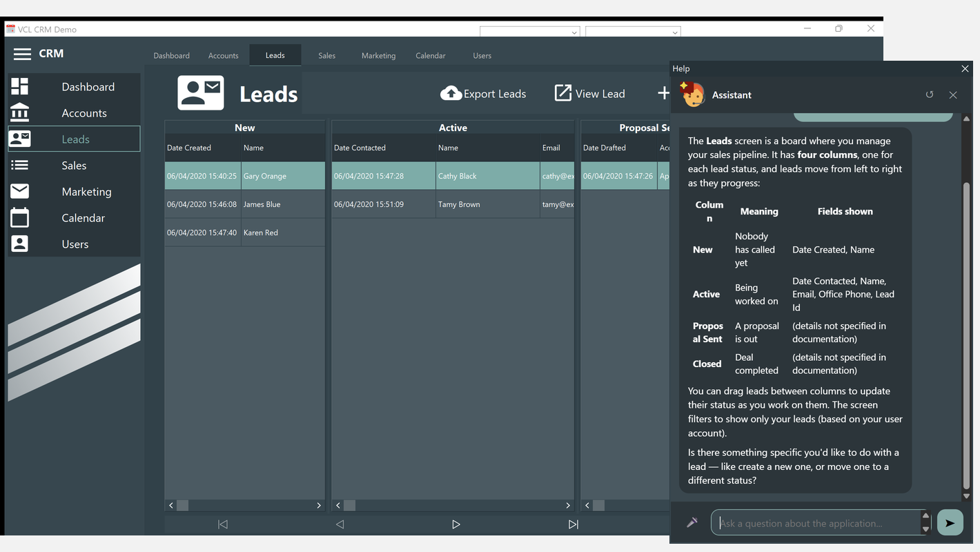This screenshot has height=552, width=980.
Task: Click the right arrow of the Active column scrollbar
Action: tap(568, 506)
